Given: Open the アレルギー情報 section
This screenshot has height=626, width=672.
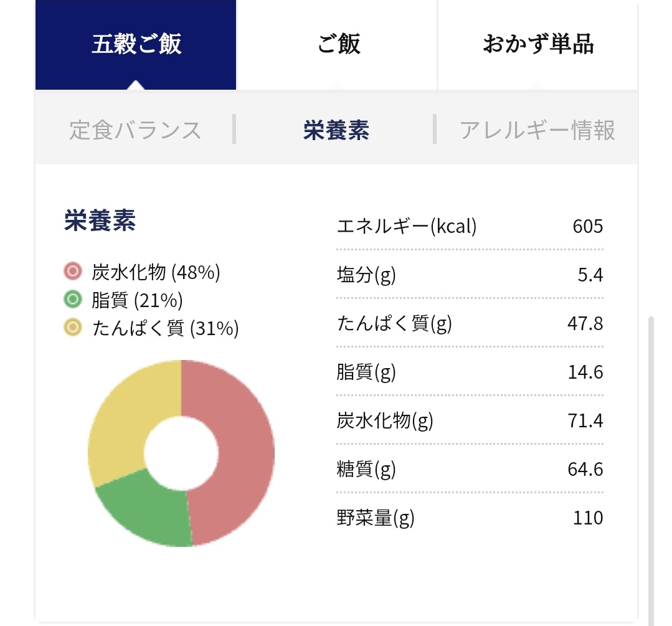Looking at the screenshot, I should click(537, 131).
